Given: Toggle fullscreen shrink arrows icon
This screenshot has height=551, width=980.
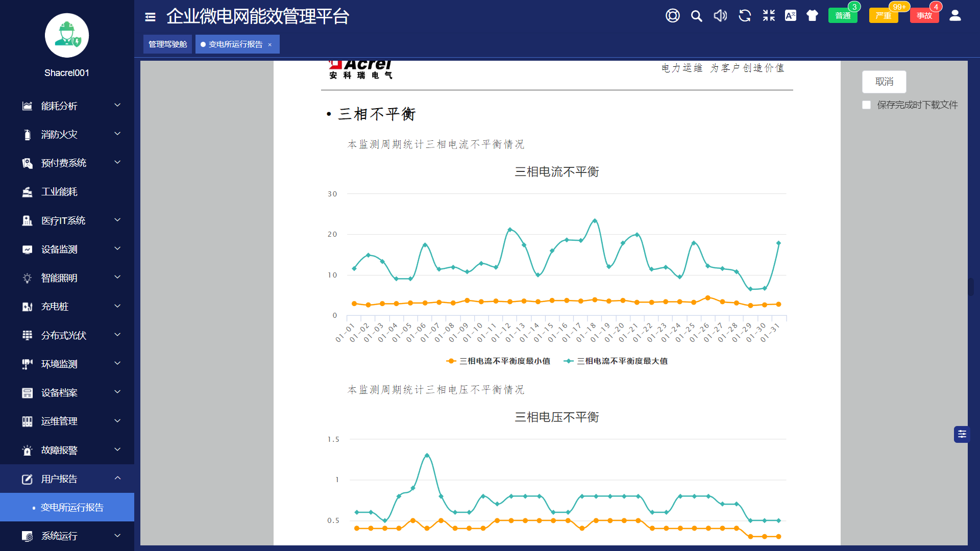Looking at the screenshot, I should [769, 16].
